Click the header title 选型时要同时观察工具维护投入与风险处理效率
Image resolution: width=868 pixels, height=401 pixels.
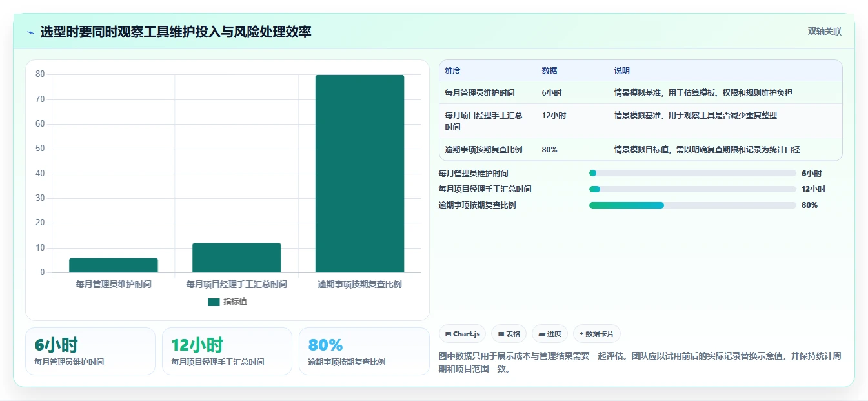(x=176, y=32)
